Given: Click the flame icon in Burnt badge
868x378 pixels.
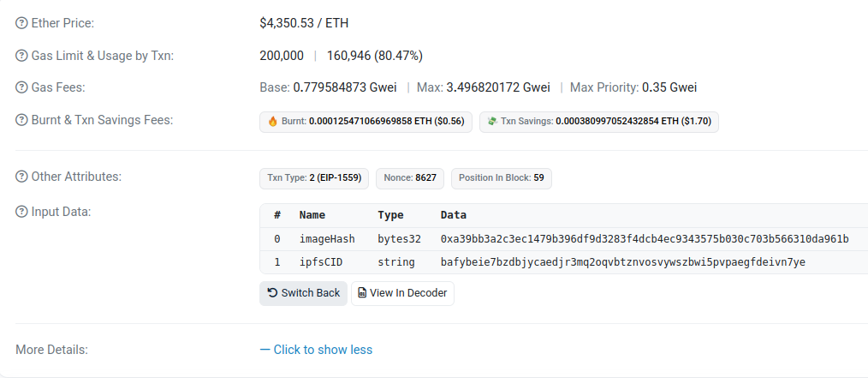Looking at the screenshot, I should [273, 122].
